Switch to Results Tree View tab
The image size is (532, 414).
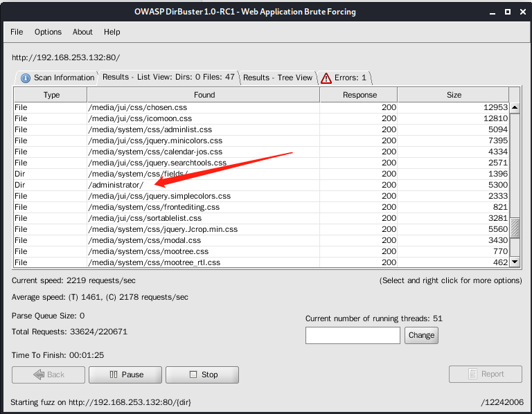278,78
